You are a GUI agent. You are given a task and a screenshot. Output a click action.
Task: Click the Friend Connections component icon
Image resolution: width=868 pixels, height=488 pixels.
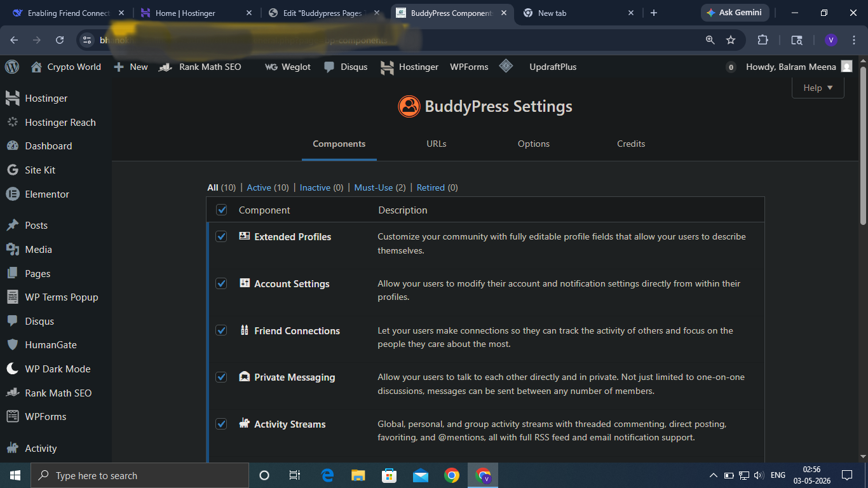tap(245, 330)
